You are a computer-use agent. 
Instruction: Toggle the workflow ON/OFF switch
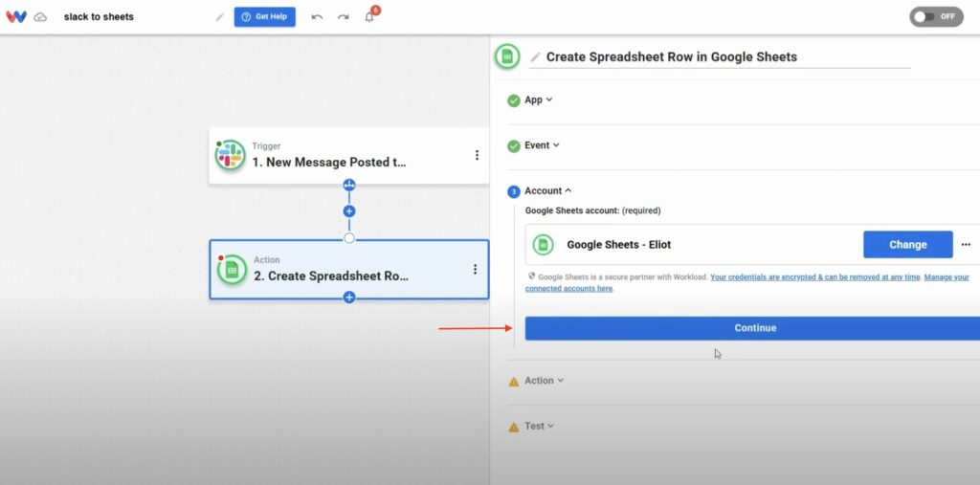coord(936,17)
